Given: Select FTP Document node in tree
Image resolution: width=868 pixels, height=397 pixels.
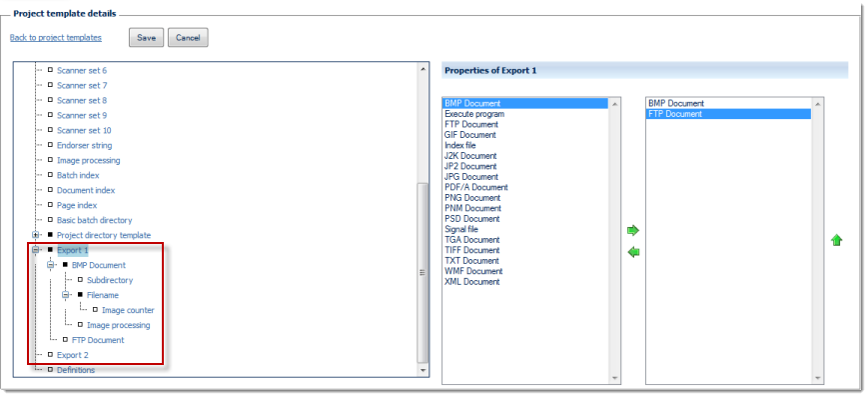Looking at the screenshot, I should [98, 340].
